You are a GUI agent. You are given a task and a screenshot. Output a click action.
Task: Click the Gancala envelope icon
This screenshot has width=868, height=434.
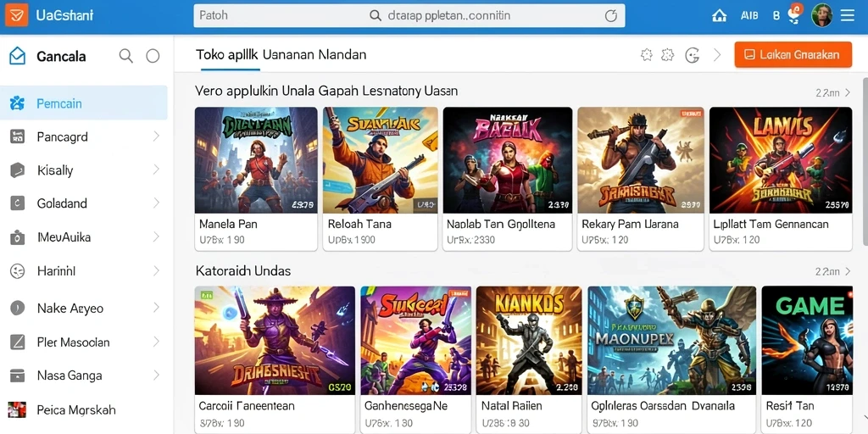[17, 56]
